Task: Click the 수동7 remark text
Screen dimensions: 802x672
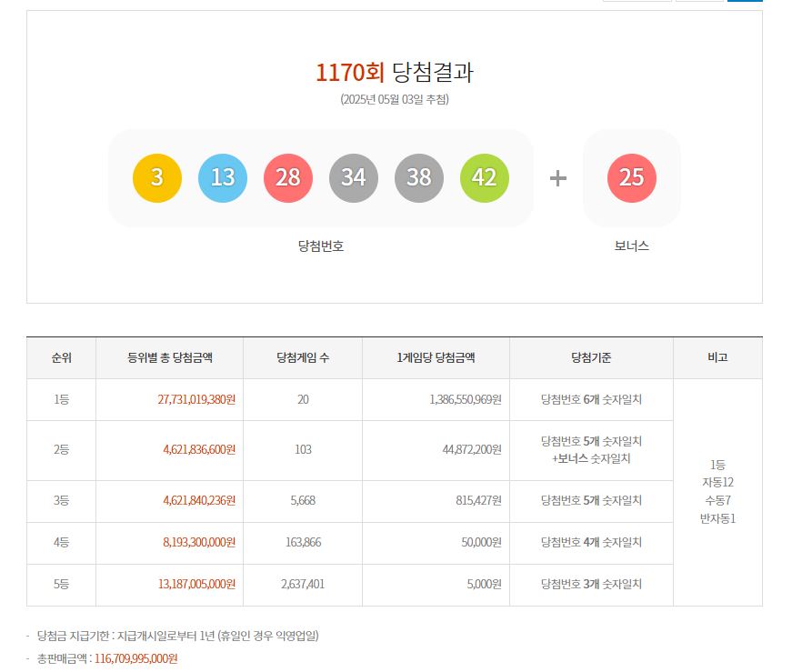Action: click(x=717, y=500)
